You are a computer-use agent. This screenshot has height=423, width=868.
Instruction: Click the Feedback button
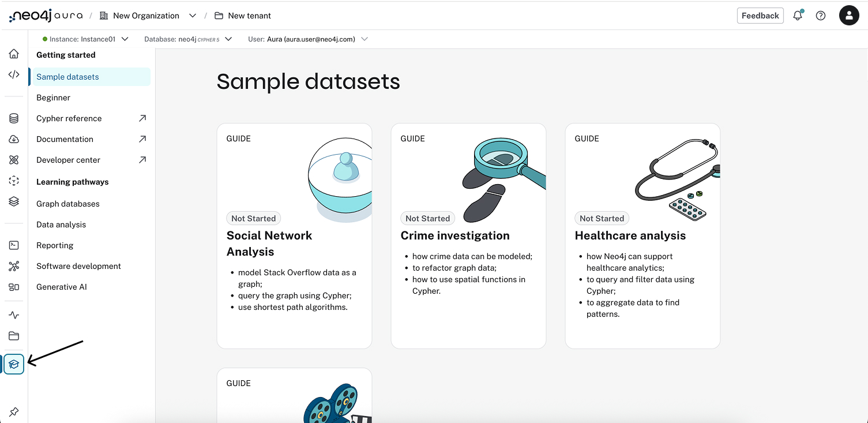760,16
